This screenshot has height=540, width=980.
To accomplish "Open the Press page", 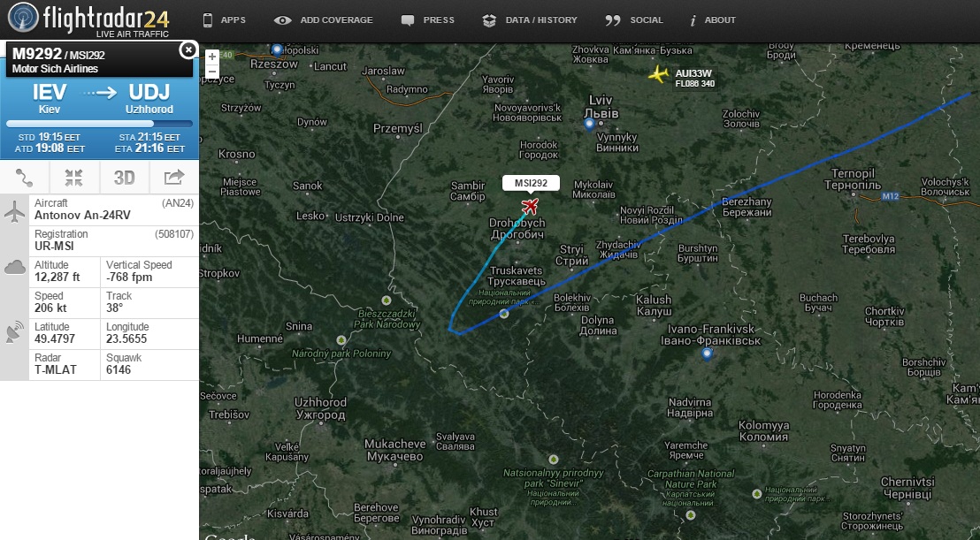I will [x=428, y=20].
